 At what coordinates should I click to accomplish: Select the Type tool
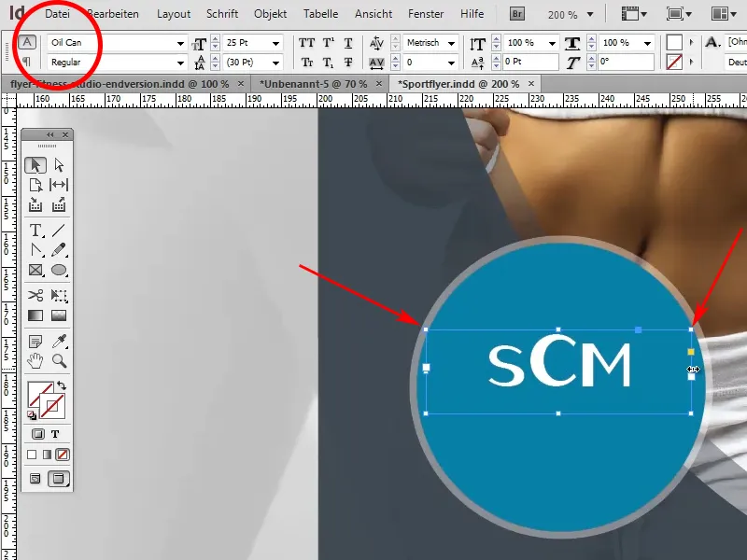[35, 231]
